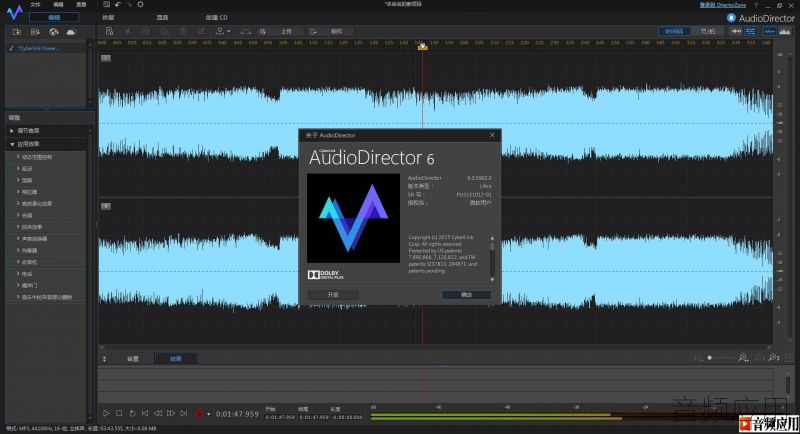Click the 0:01:47.959 start time field
This screenshot has width=800, height=434.
[x=280, y=417]
